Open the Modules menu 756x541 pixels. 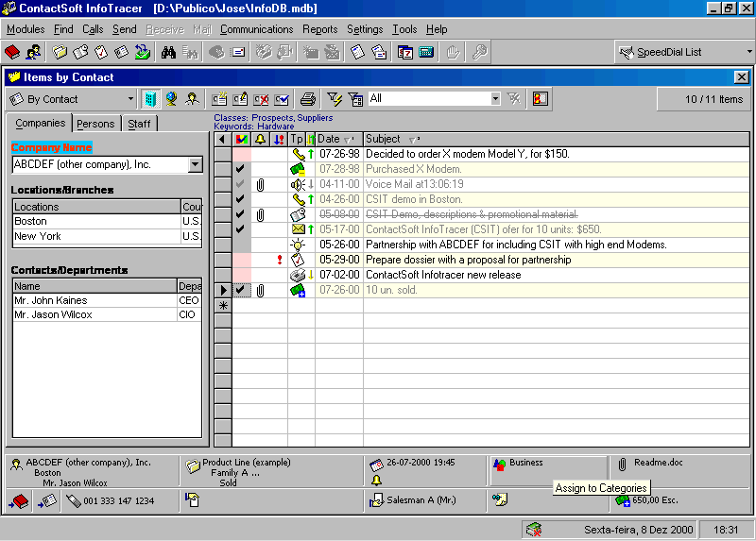26,29
